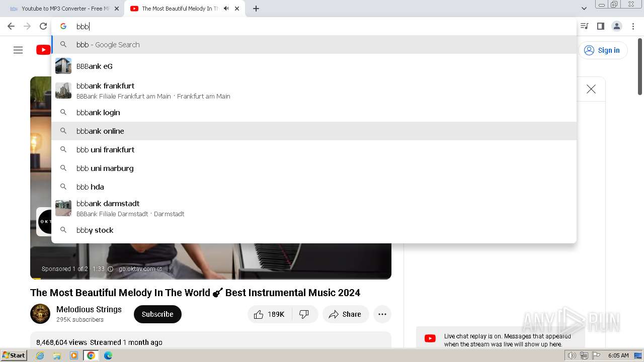Click the ad info icon near 1:33

point(111,269)
